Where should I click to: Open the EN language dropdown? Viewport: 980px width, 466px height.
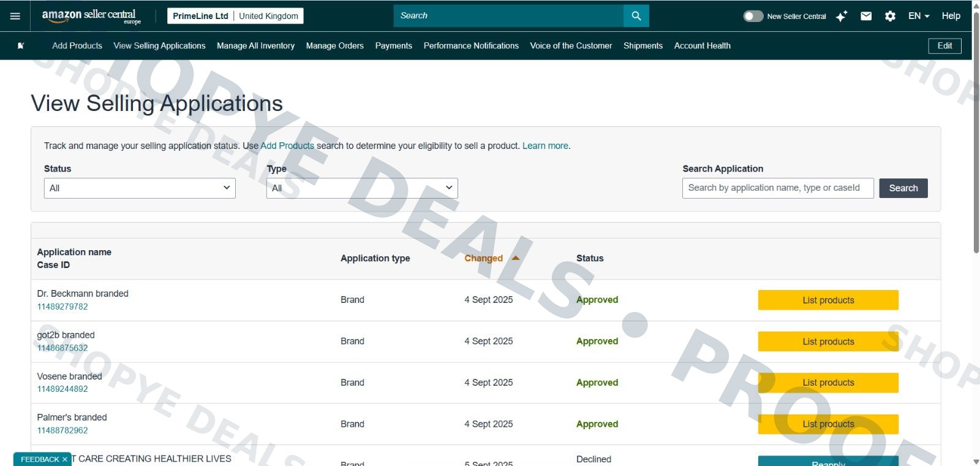919,16
